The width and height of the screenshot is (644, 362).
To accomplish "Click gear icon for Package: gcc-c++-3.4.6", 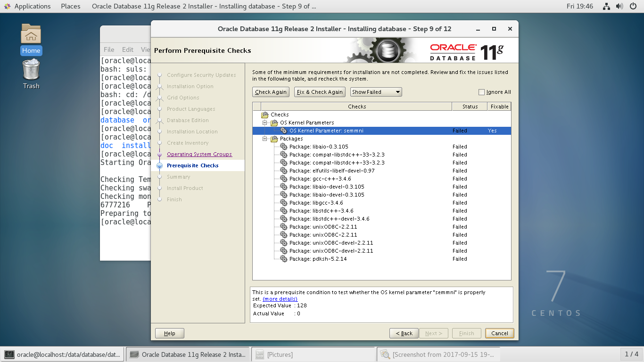I will point(283,179).
